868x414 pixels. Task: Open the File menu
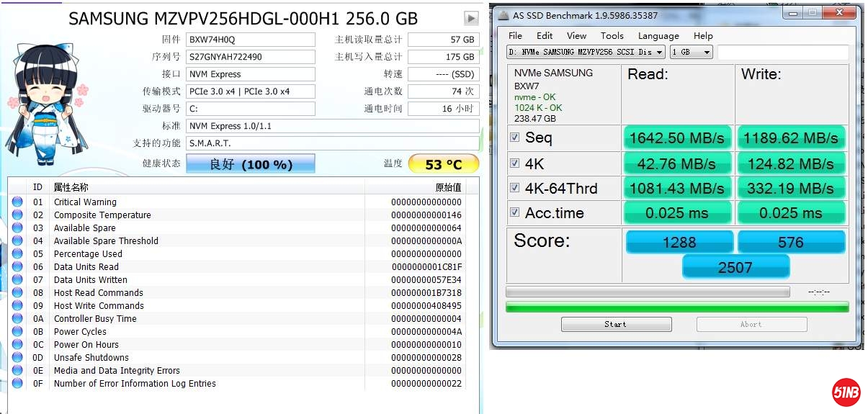click(x=515, y=36)
